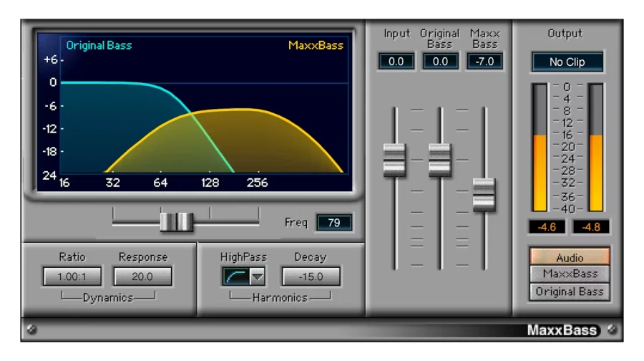Click the Original Bass gain value 0.0
The width and height of the screenshot is (644, 361).
(x=440, y=62)
